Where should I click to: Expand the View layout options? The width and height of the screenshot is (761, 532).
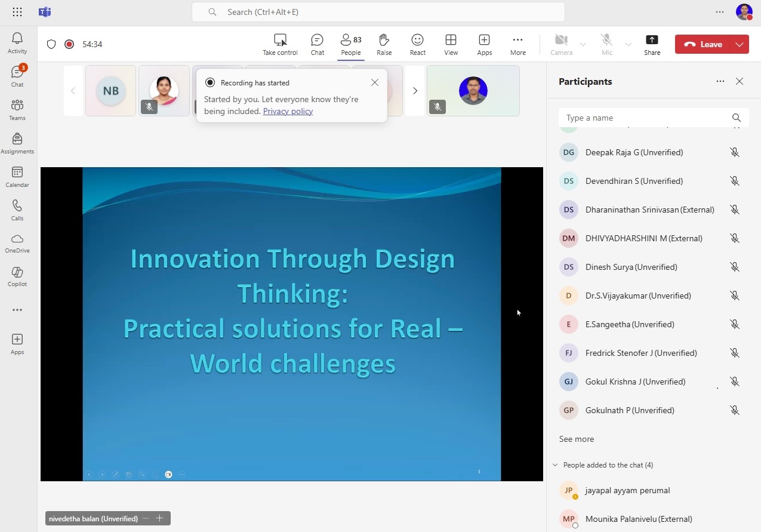point(451,44)
